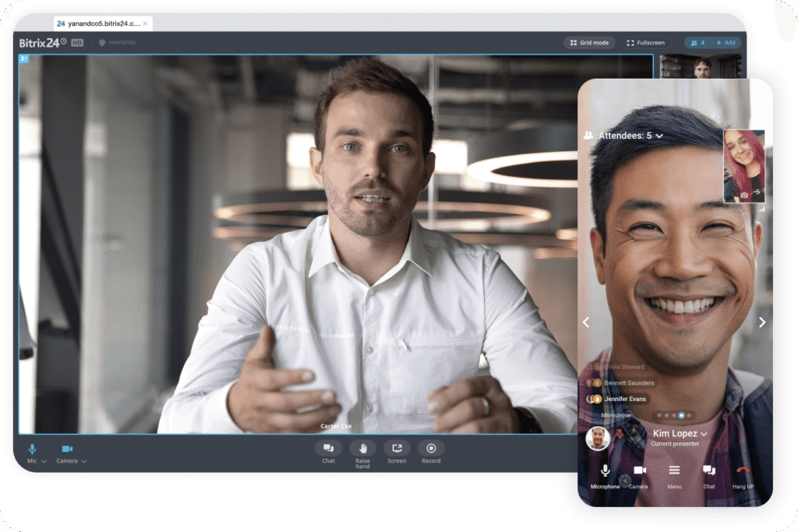Open the mobile Menu hamburger icon
Screen dimensions: 798x532
click(x=675, y=471)
